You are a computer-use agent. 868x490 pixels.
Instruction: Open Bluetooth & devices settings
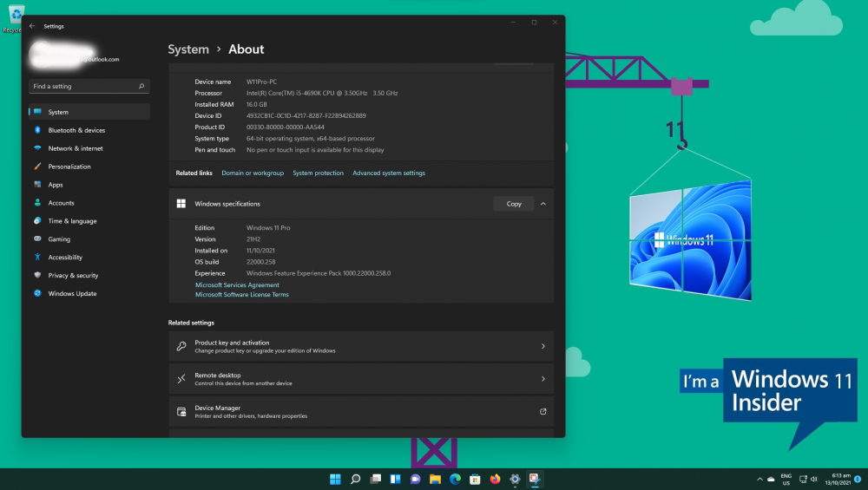(x=89, y=130)
